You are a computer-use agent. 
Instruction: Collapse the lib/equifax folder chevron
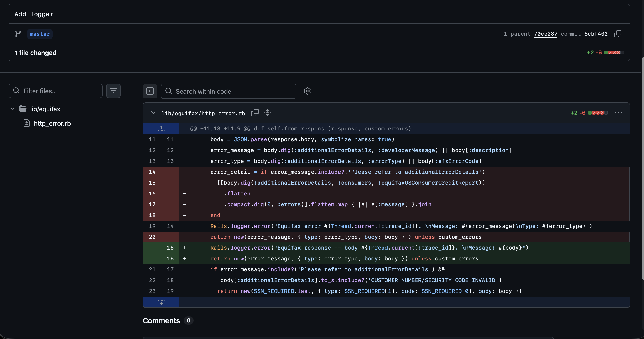click(x=12, y=109)
